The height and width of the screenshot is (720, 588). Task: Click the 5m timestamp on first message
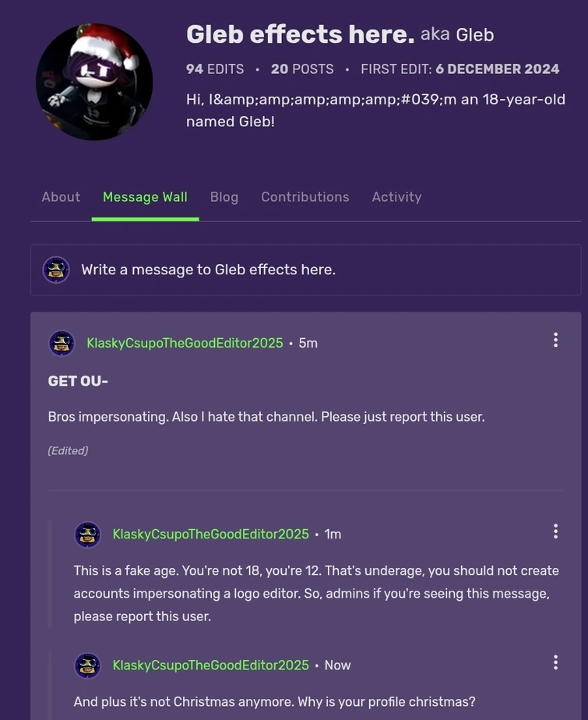tap(308, 343)
